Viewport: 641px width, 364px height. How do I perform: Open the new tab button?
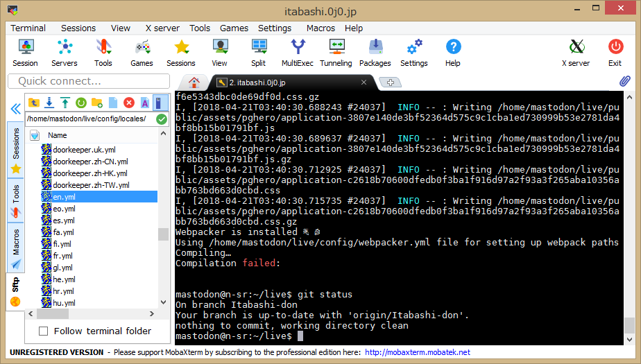click(x=391, y=83)
